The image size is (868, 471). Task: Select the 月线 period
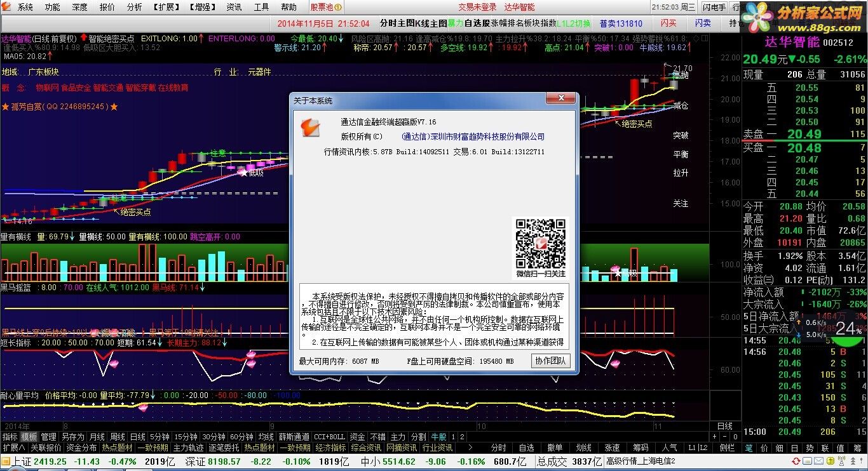[x=97, y=437]
